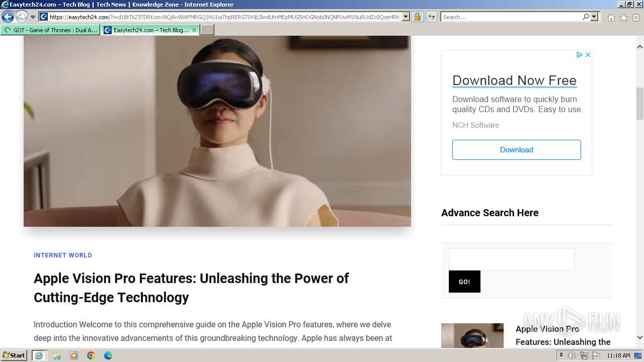Click the vertical scrollbar thumb
The height and width of the screenshot is (362, 644).
click(x=640, y=103)
